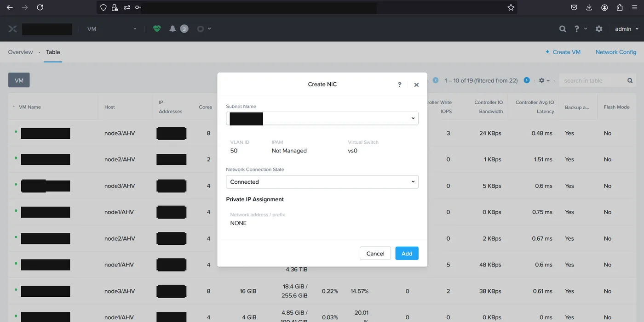The width and height of the screenshot is (644, 322).
Task: Click the browser forward arrow
Action: point(25,7)
